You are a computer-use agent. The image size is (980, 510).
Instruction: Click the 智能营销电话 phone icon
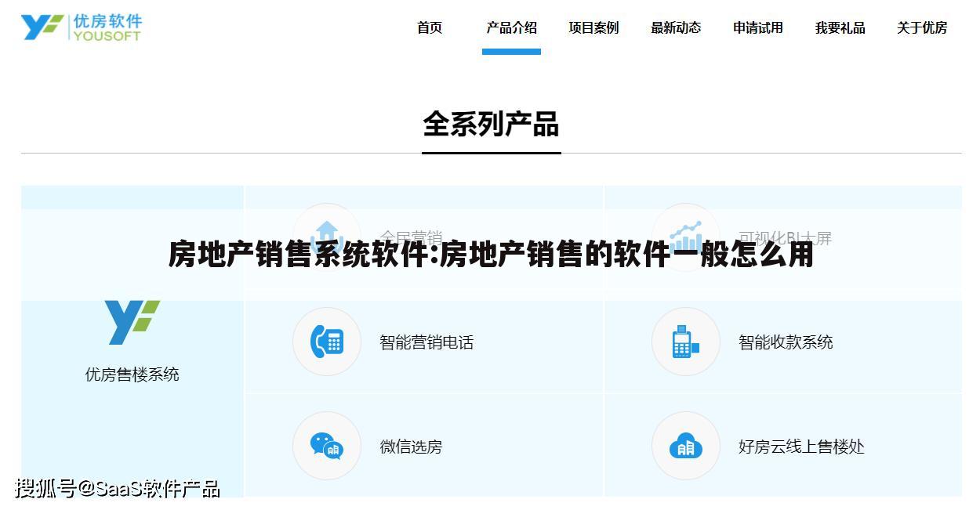pyautogui.click(x=327, y=342)
